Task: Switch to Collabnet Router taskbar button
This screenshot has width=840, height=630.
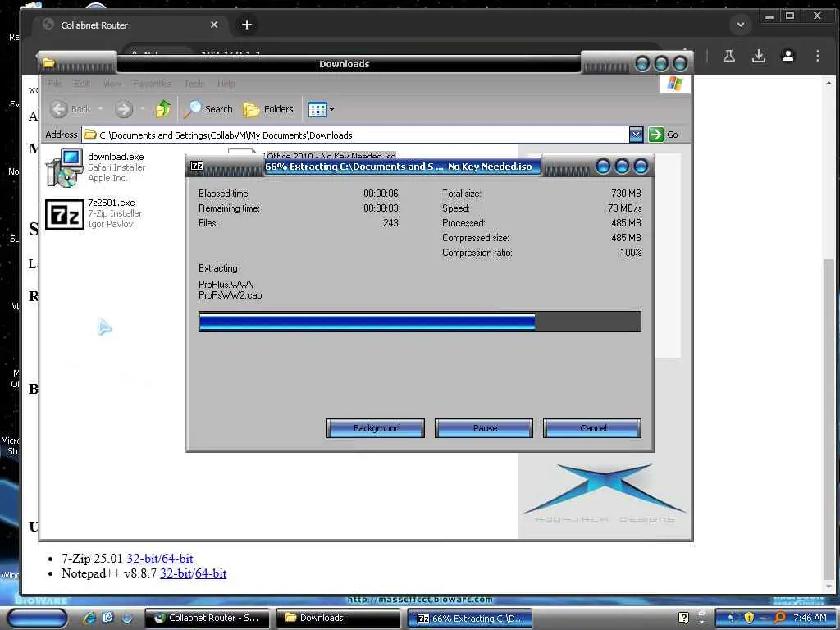Action: click(x=208, y=619)
